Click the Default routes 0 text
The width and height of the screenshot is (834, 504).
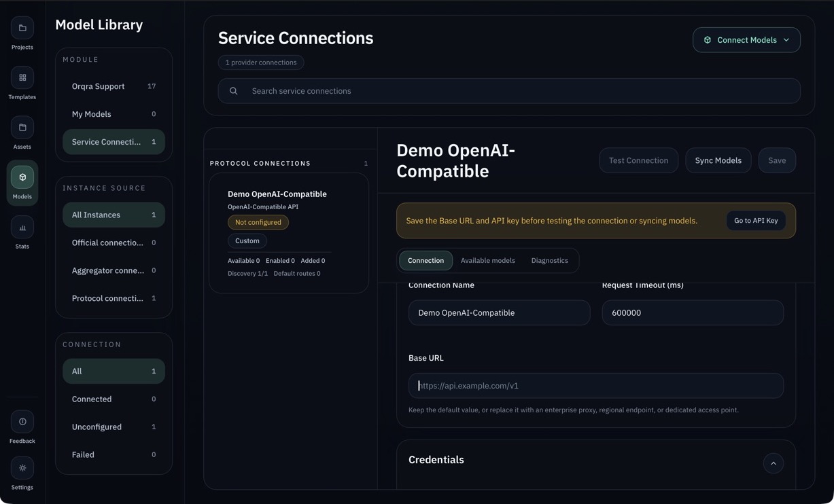click(x=297, y=274)
